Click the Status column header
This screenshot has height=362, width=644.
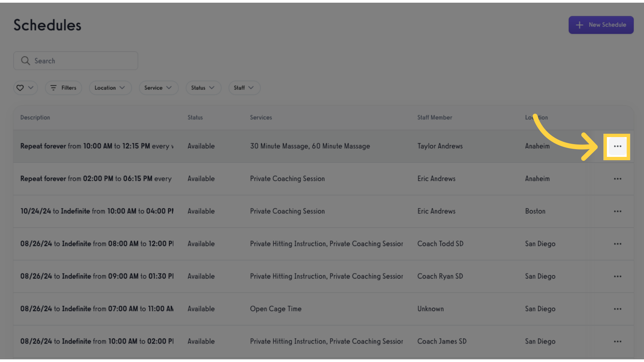pos(195,118)
